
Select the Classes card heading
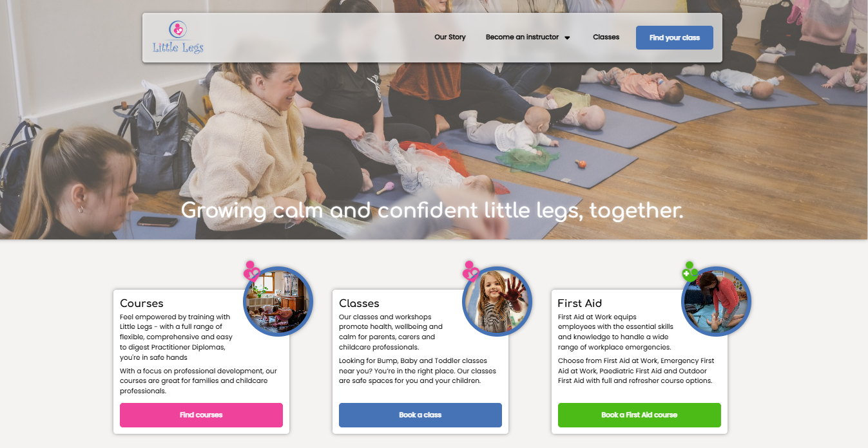359,303
